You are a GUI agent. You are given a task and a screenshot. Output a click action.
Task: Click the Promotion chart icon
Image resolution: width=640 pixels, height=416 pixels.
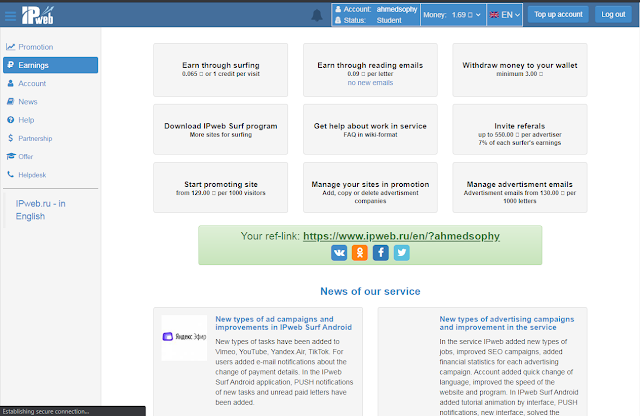click(11, 47)
